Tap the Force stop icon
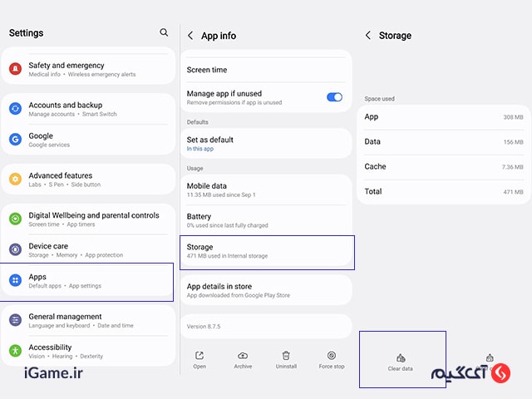This screenshot has height=399, width=532. coord(332,355)
